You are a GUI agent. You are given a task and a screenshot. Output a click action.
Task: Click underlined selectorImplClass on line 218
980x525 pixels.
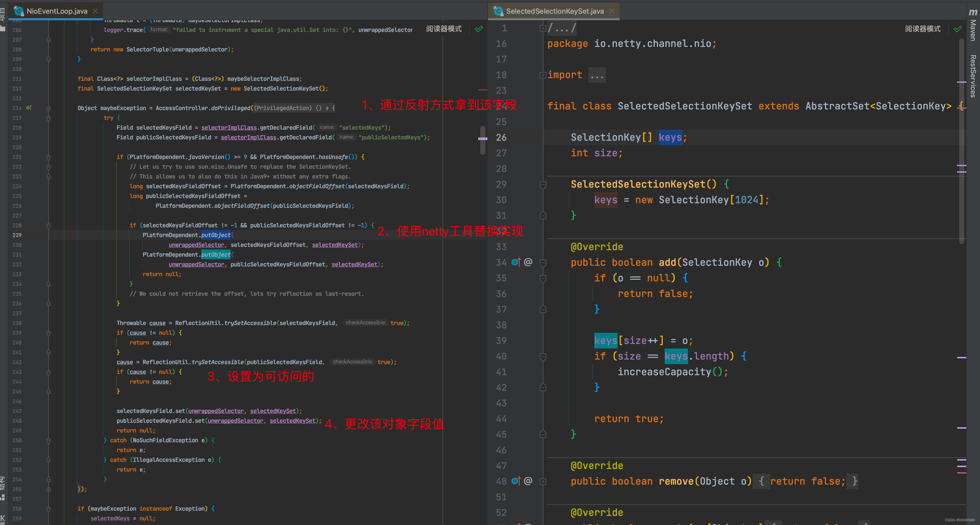[x=229, y=127]
